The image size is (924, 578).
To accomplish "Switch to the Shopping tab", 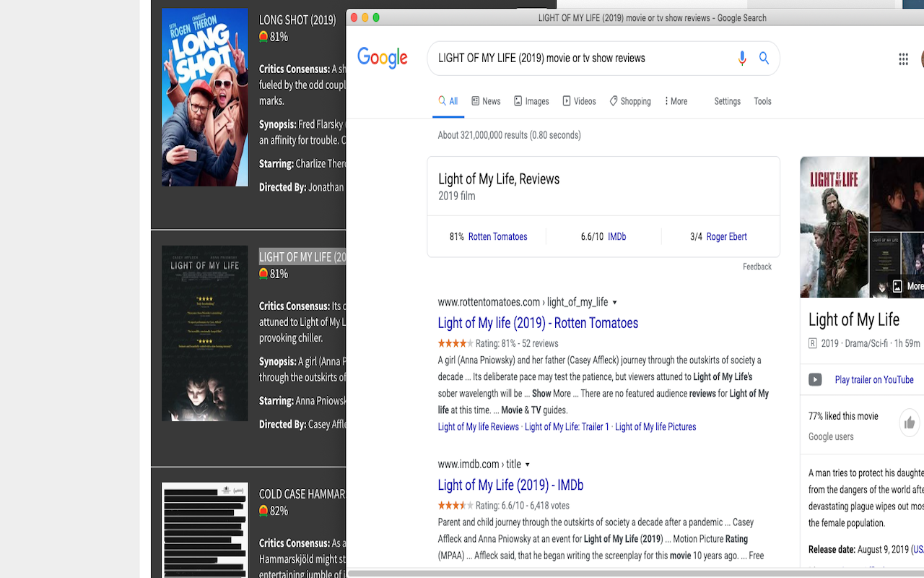I will 630,101.
